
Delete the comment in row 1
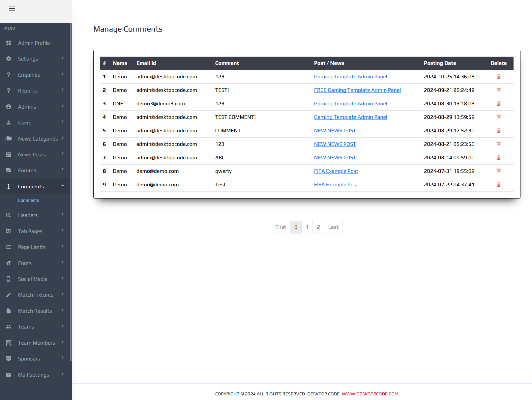[498, 77]
